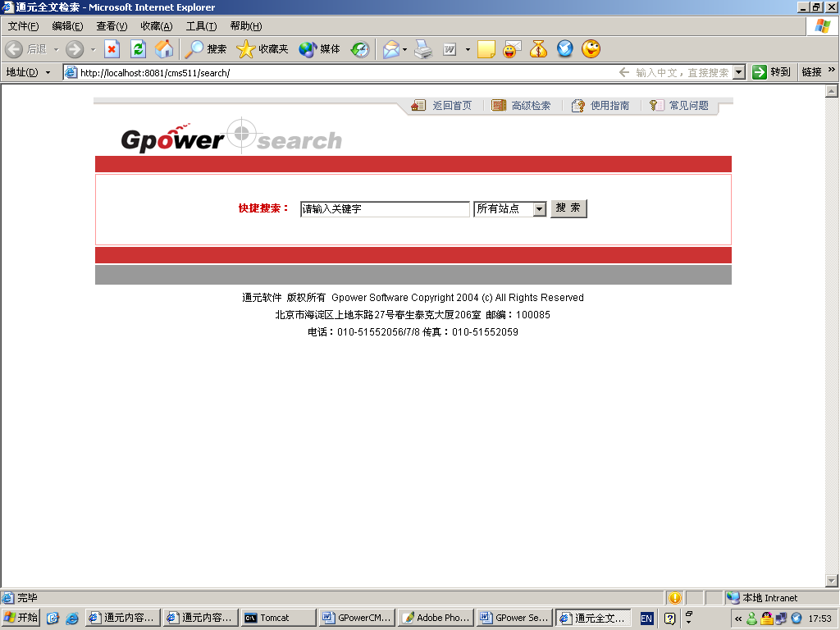Click the 使用指南 guide icon

pyautogui.click(x=578, y=105)
